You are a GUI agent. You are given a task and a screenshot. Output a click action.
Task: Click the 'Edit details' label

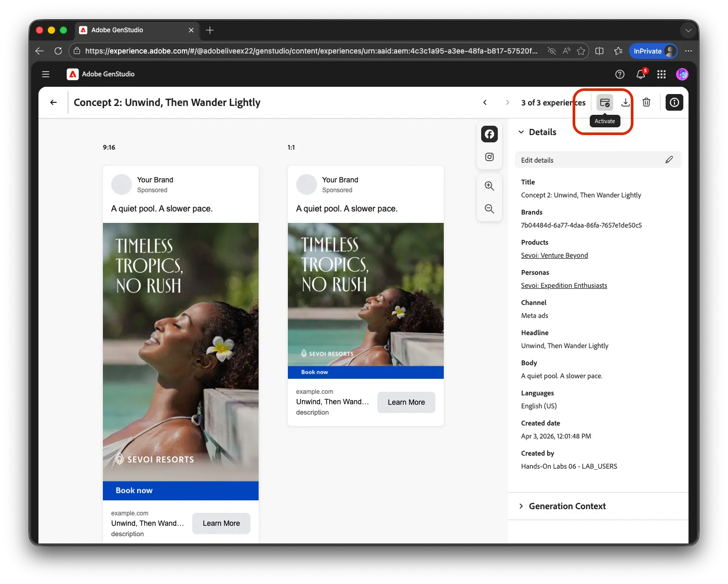pyautogui.click(x=537, y=160)
